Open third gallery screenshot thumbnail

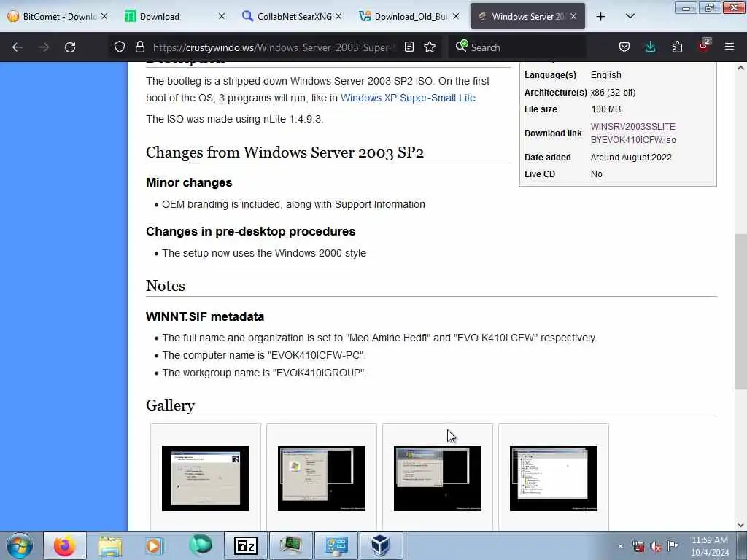click(x=438, y=478)
